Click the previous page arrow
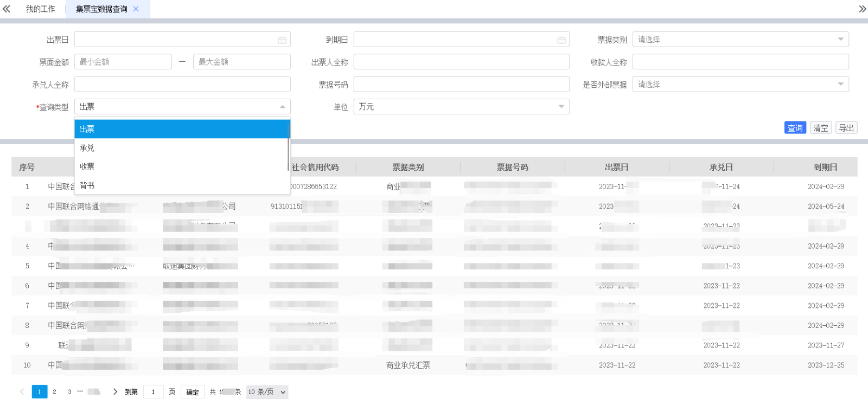 pyautogui.click(x=22, y=391)
